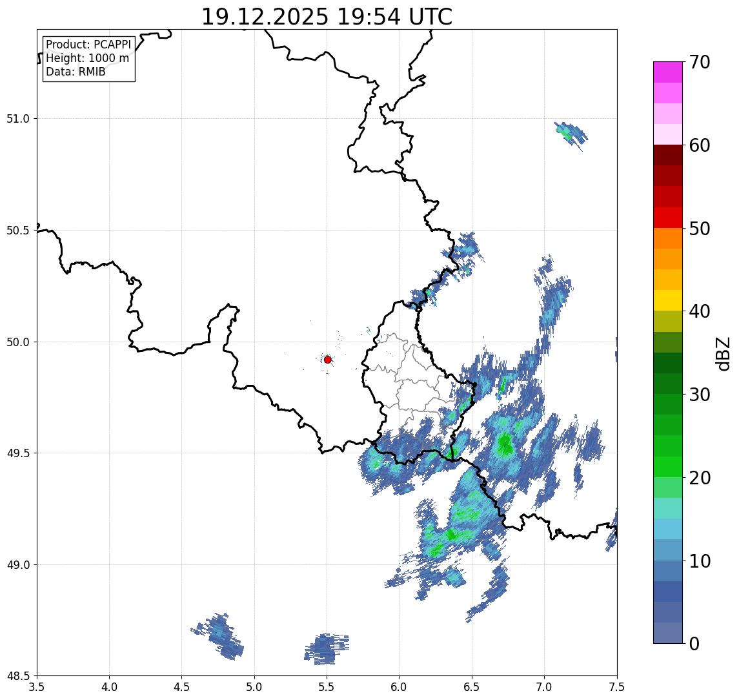Click the colorbar tick label 20
The width and height of the screenshot is (739, 700).
[x=700, y=478]
